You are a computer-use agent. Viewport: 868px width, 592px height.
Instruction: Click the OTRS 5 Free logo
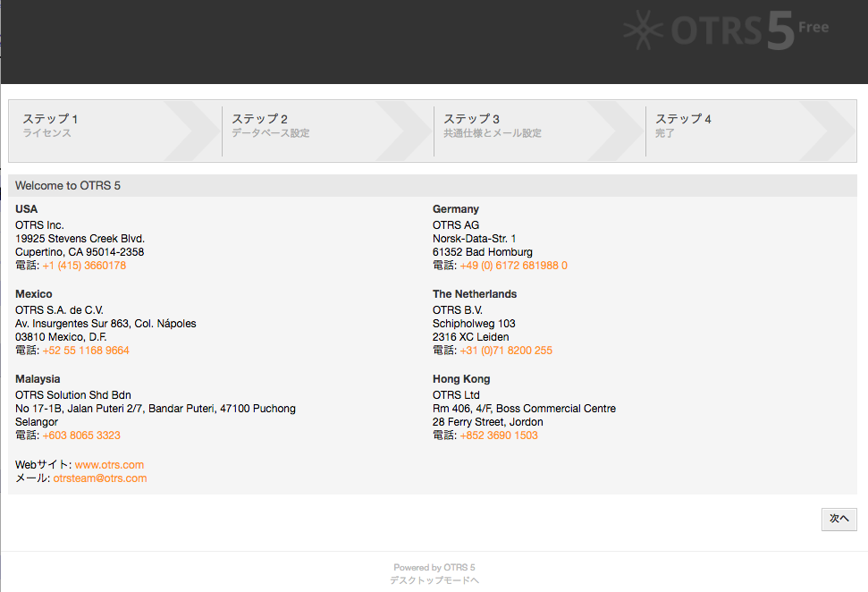726,30
